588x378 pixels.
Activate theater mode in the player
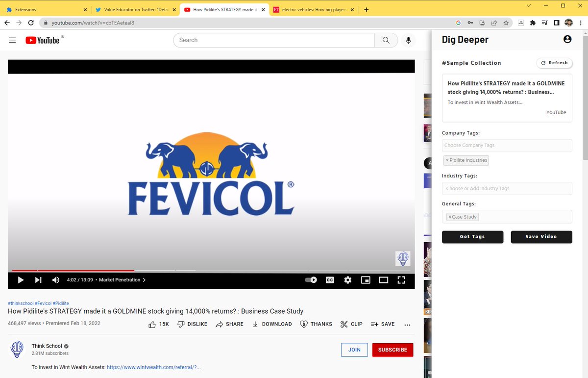(383, 279)
